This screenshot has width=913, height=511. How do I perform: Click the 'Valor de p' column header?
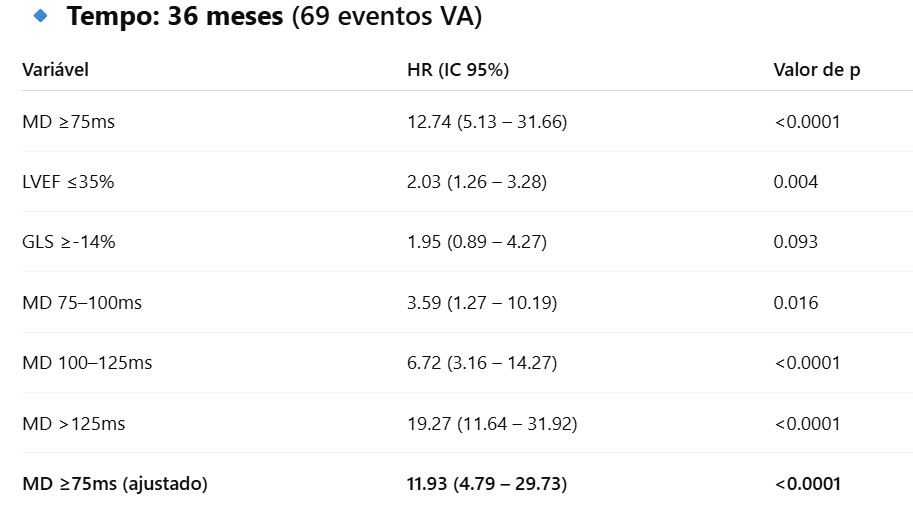point(816,70)
